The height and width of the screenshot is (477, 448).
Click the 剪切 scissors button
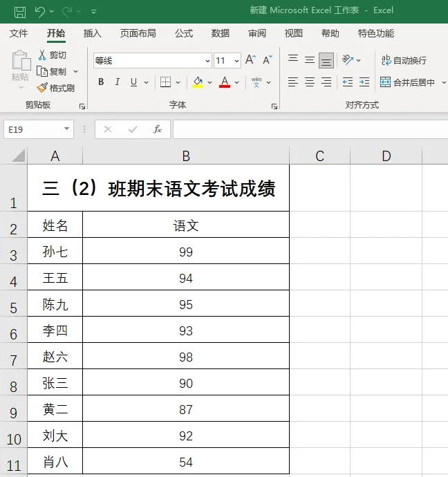click(52, 55)
